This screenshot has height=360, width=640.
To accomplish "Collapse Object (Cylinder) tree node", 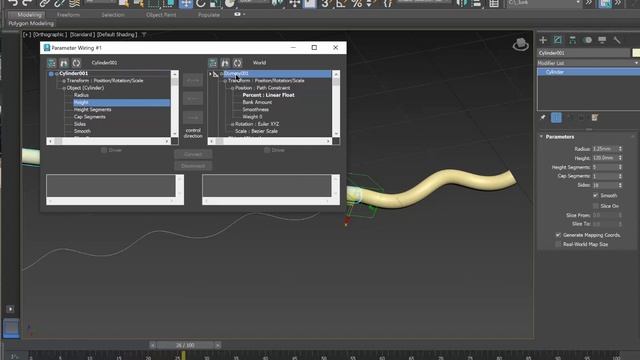I will point(64,88).
